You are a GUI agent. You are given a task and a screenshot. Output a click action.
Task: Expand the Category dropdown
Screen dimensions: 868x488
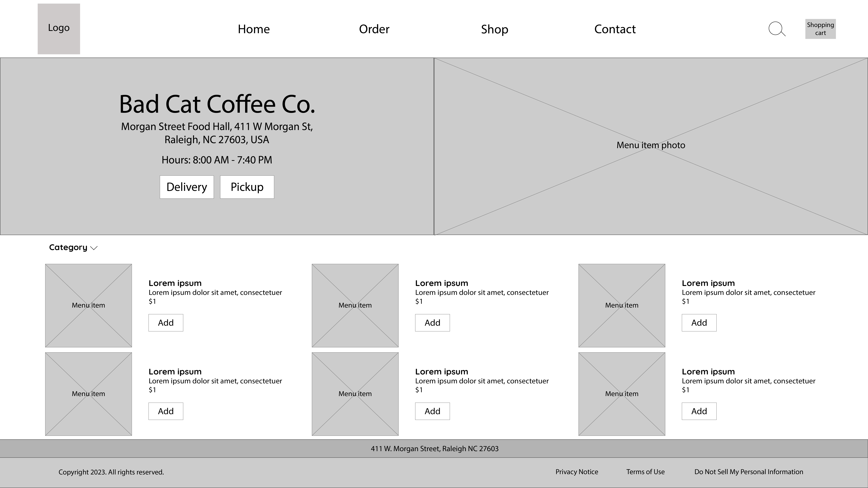pos(73,248)
